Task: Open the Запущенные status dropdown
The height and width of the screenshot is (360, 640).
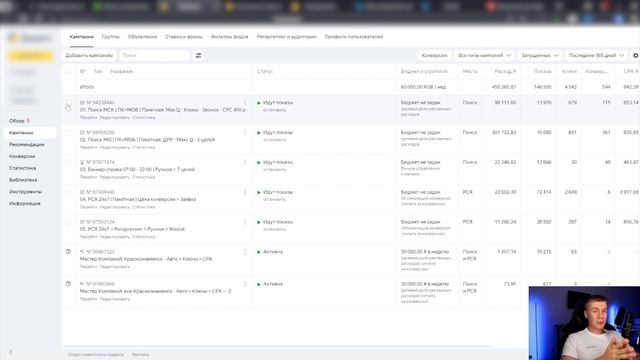Action: click(x=540, y=56)
